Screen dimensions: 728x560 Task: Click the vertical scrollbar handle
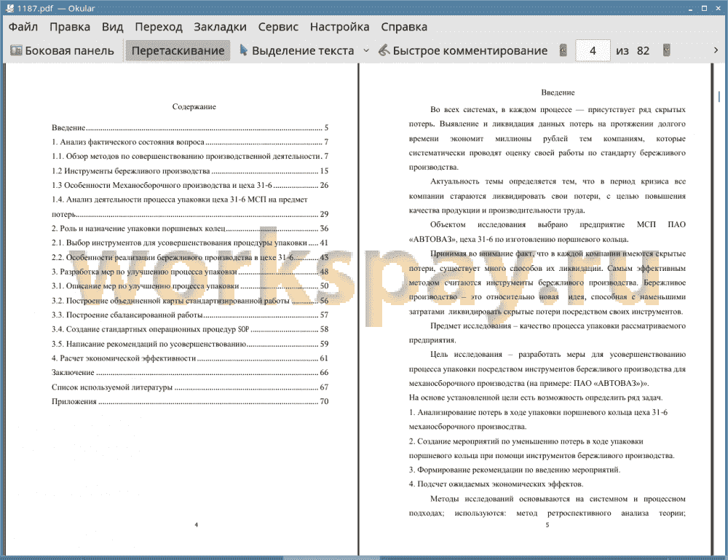(x=719, y=97)
